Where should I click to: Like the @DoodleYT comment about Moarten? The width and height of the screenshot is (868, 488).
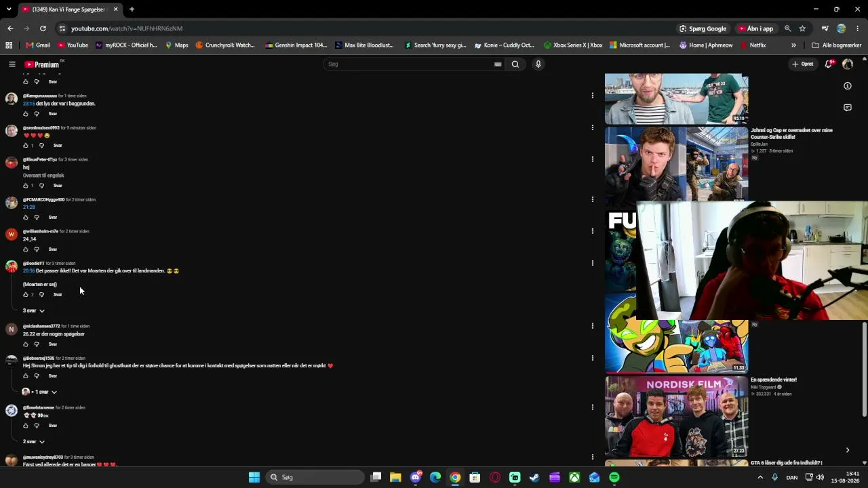point(26,295)
